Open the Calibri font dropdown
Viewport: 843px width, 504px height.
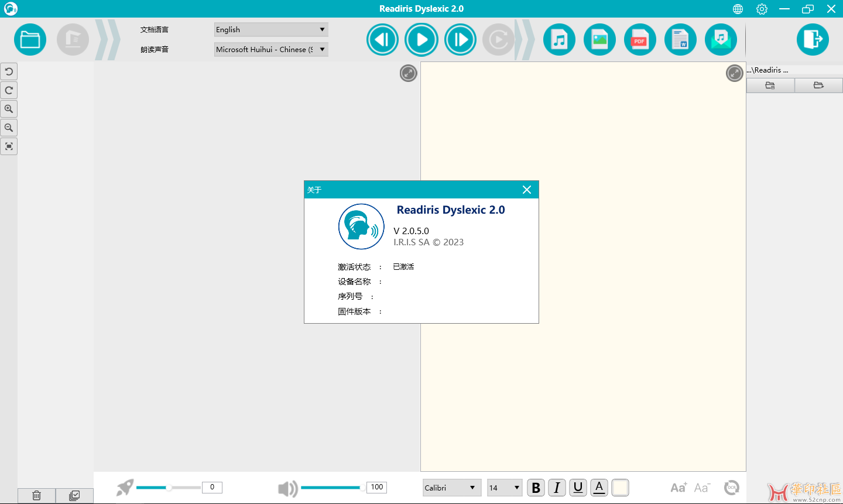tap(452, 488)
